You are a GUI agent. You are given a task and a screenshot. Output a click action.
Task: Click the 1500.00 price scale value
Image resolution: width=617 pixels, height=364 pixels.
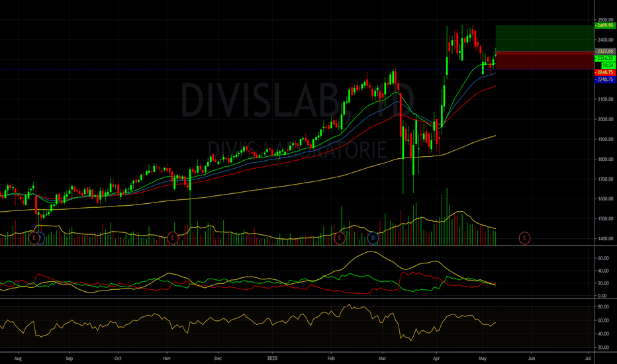pyautogui.click(x=606, y=219)
